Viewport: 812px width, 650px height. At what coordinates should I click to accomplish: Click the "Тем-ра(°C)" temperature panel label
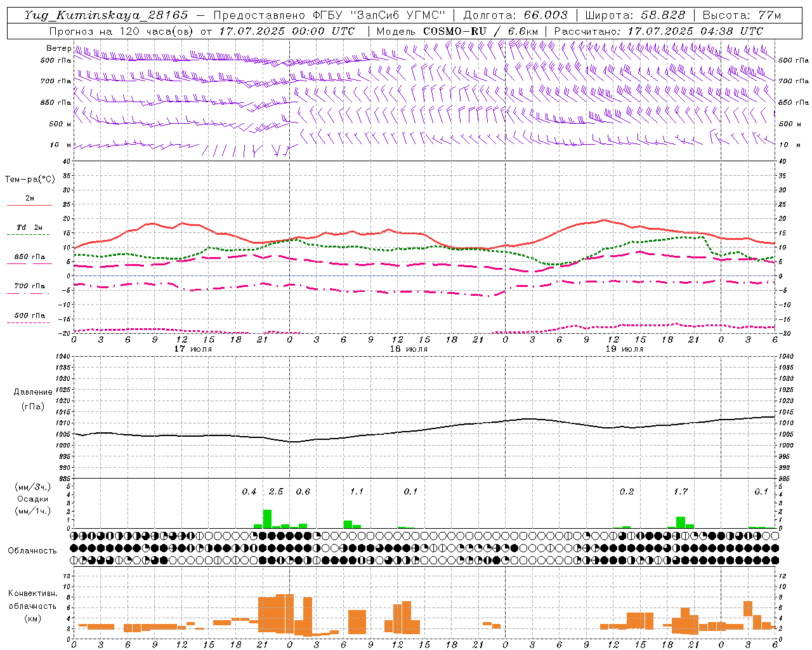[x=30, y=180]
